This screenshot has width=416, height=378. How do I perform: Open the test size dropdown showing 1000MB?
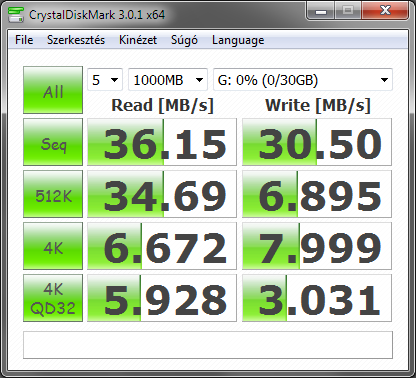(168, 80)
